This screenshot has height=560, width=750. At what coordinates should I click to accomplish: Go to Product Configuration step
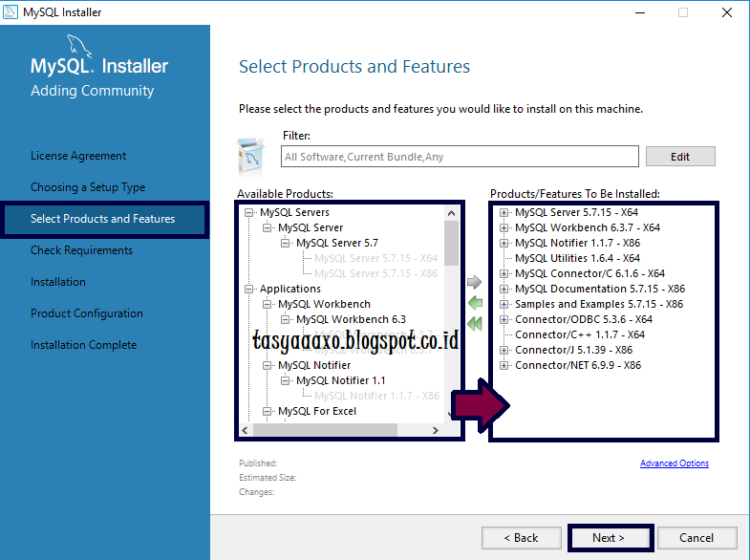tap(87, 313)
